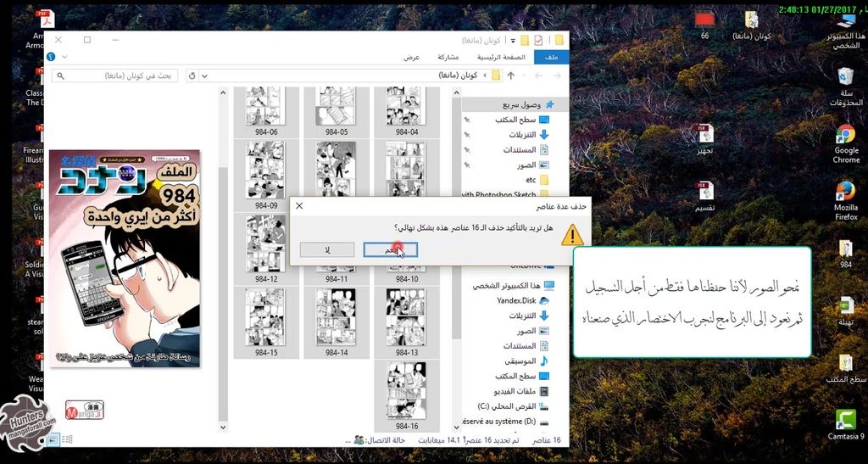The height and width of the screenshot is (464, 868).
Task: Confirm deletion with the نعم button
Action: pyautogui.click(x=390, y=249)
